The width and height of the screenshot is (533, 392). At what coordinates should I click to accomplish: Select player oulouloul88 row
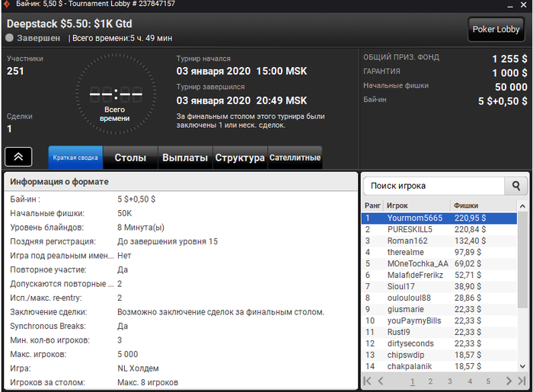coord(439,298)
